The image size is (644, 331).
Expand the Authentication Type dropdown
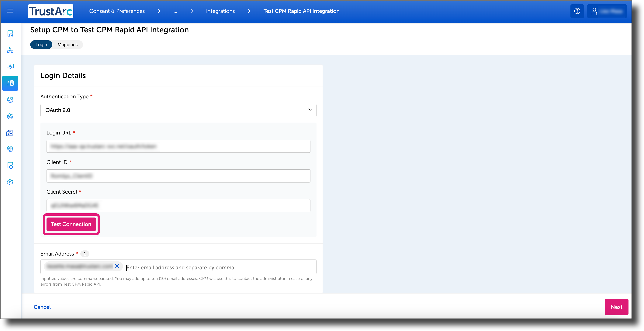178,110
